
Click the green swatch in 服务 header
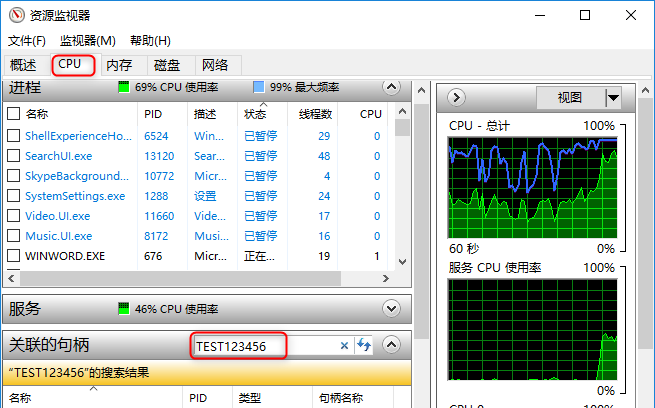point(124,309)
